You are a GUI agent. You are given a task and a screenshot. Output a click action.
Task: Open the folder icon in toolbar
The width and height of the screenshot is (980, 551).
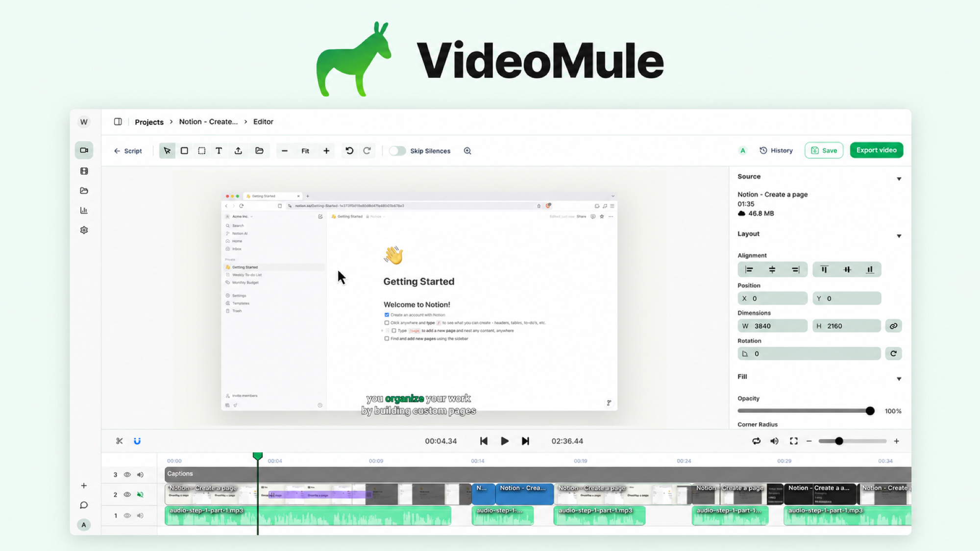(259, 151)
